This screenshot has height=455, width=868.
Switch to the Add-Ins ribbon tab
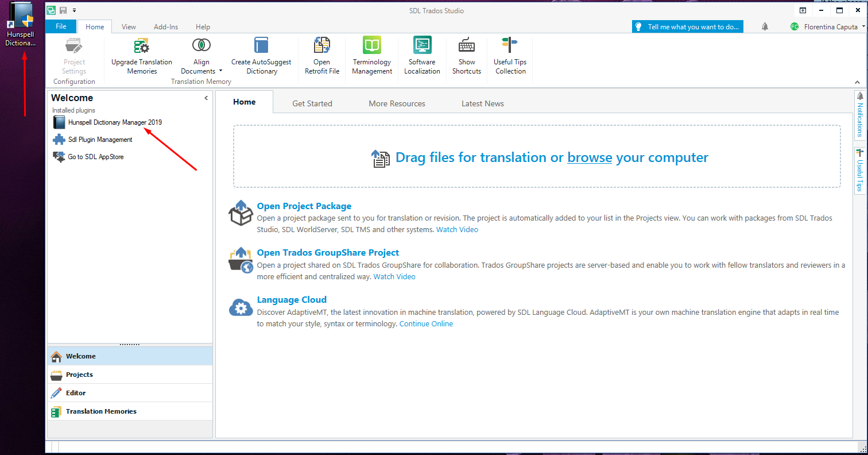166,27
